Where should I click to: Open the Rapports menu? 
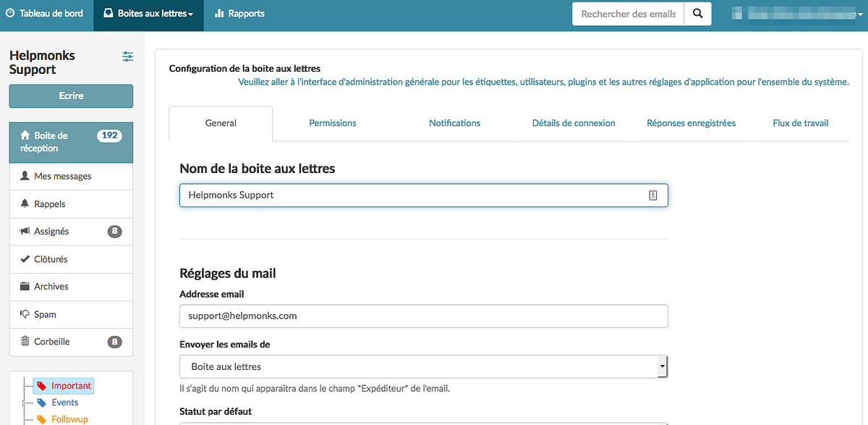239,14
